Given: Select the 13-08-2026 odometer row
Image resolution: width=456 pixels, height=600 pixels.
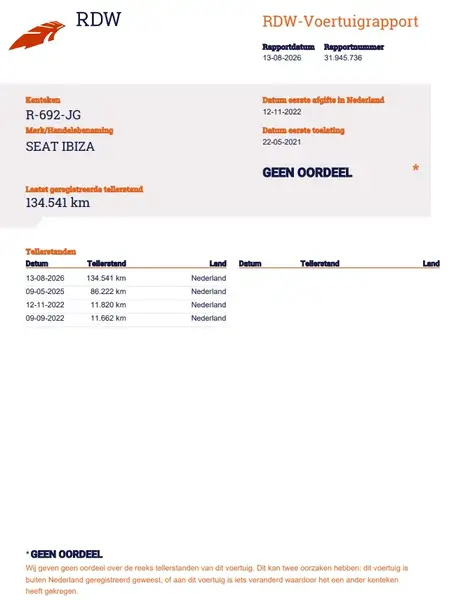Looking at the screenshot, I should [126, 278].
